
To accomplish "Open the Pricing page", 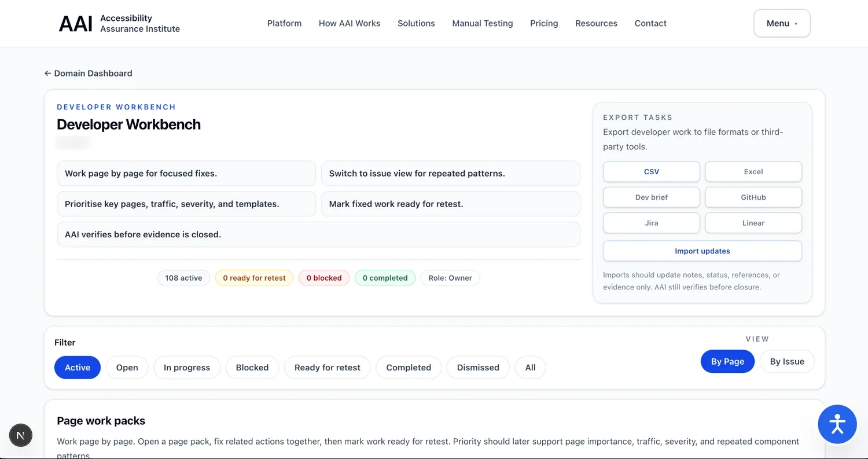I will point(544,23).
